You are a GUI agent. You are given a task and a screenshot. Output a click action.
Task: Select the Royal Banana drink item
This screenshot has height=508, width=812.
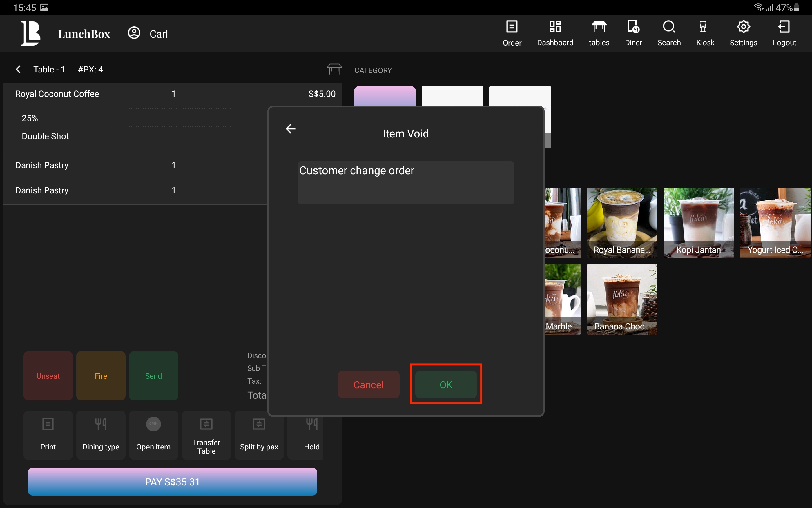(621, 222)
